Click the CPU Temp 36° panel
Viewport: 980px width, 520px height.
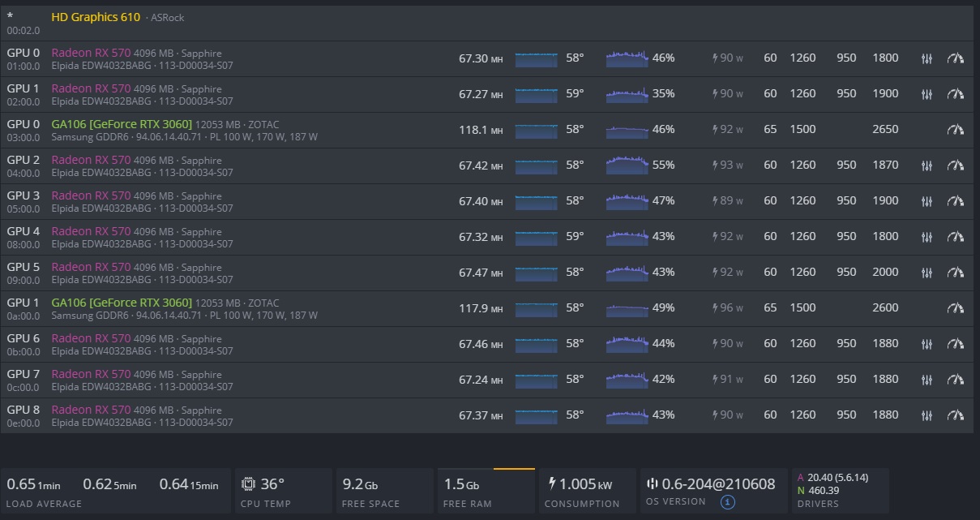[284, 491]
